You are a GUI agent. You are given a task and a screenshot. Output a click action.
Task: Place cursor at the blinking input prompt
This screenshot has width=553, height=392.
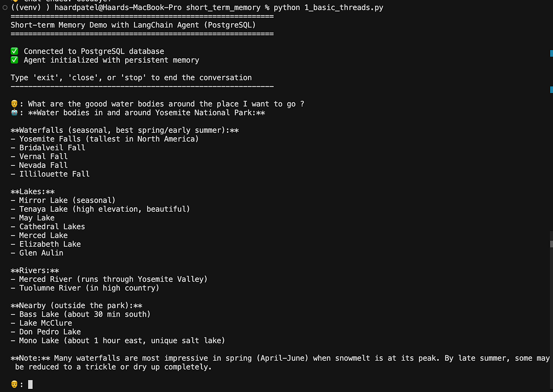pos(30,384)
